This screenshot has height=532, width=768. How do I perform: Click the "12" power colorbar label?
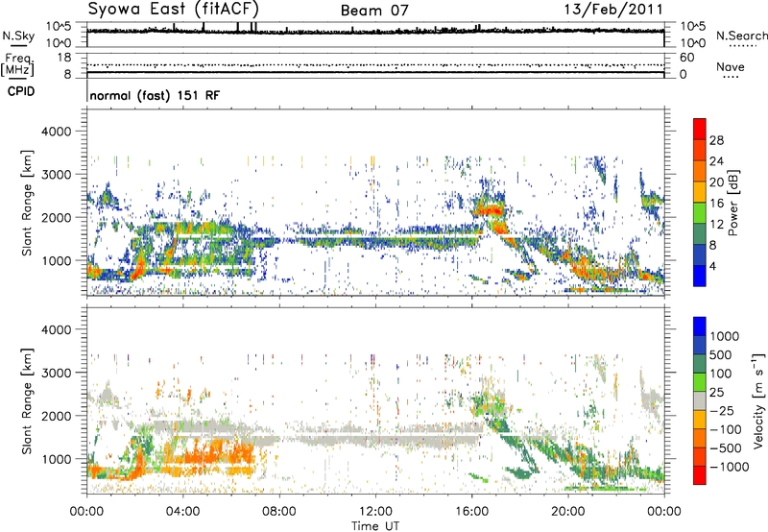(x=716, y=225)
